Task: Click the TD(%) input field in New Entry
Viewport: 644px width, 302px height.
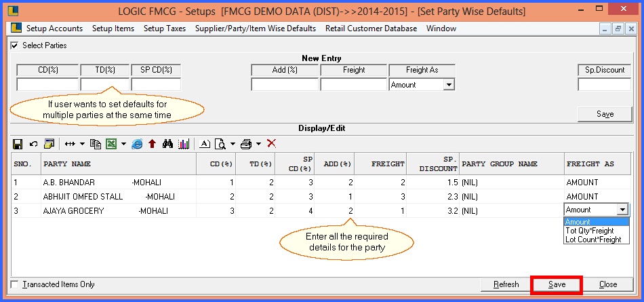Action: tap(105, 84)
